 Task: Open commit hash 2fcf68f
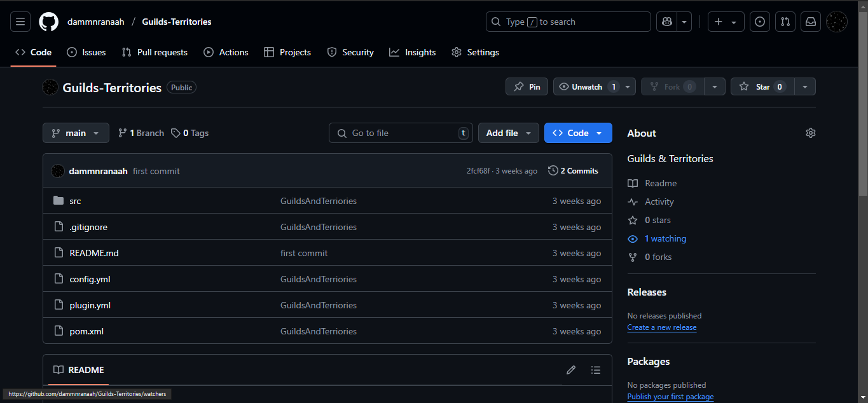pos(478,171)
